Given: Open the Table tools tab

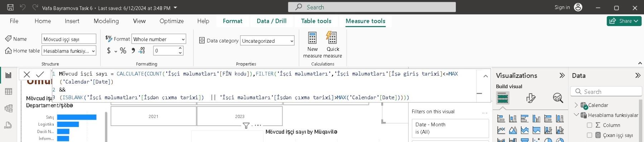Looking at the screenshot, I should tap(316, 21).
